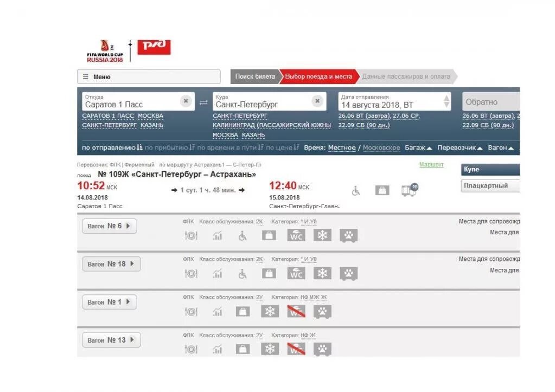The image size is (555, 392).
Task: Swap departure and destination stations
Action: coord(203,102)
